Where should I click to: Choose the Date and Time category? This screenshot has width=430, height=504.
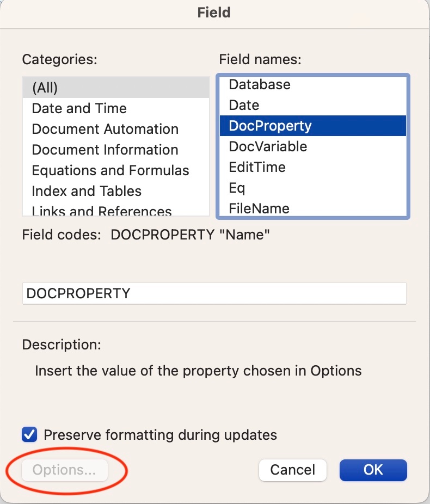pyautogui.click(x=79, y=108)
